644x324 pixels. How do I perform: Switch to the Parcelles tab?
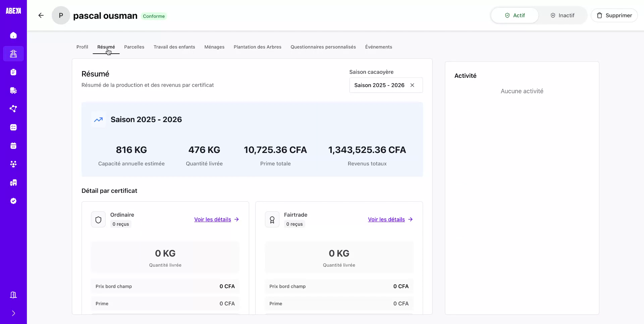[x=134, y=47]
